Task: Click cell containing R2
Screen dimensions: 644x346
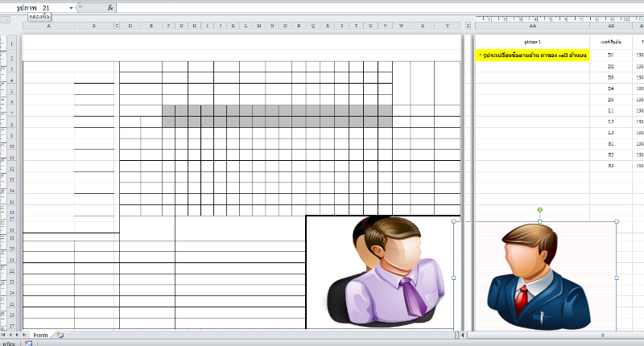Action: [611, 155]
